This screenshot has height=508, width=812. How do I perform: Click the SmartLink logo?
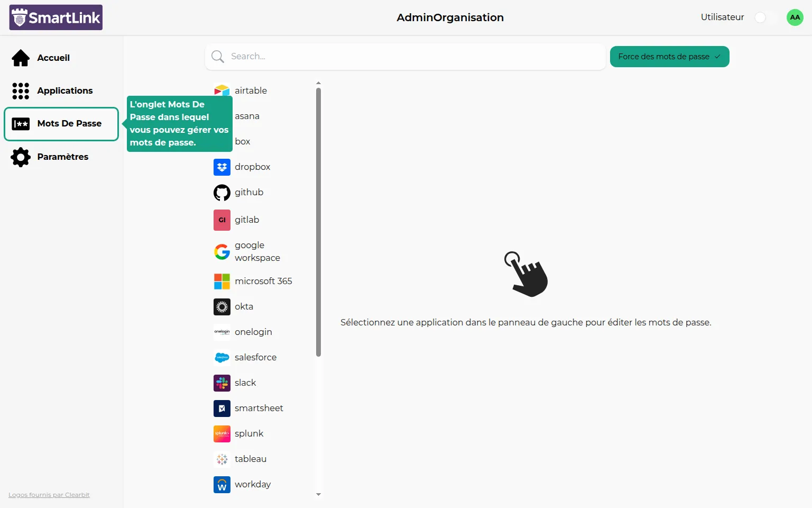[x=56, y=17]
